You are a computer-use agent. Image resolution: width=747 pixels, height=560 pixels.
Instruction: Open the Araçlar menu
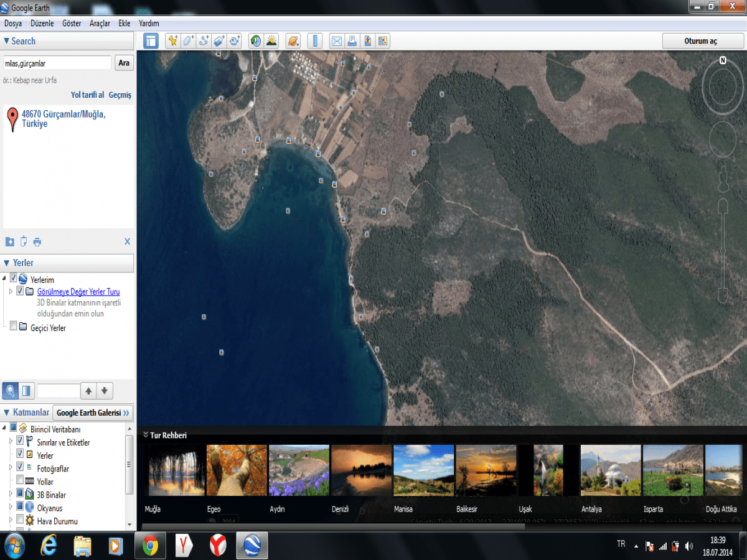click(x=100, y=23)
